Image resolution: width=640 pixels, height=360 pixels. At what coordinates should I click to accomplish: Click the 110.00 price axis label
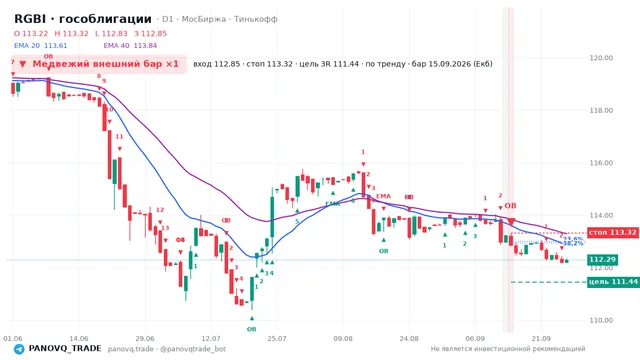pos(601,320)
